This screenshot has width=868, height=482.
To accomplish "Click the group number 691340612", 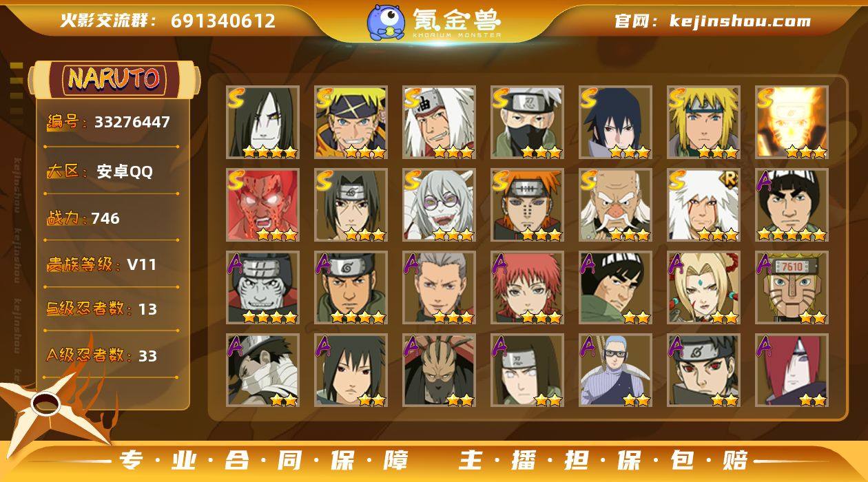I will [x=223, y=21].
